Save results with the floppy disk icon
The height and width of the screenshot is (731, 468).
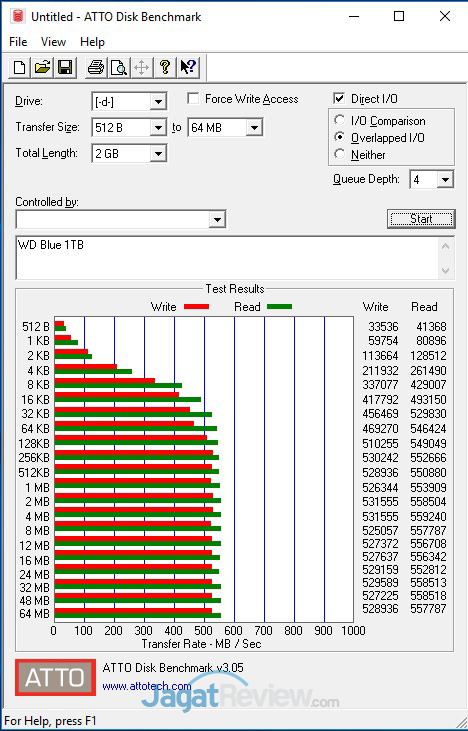point(65,68)
